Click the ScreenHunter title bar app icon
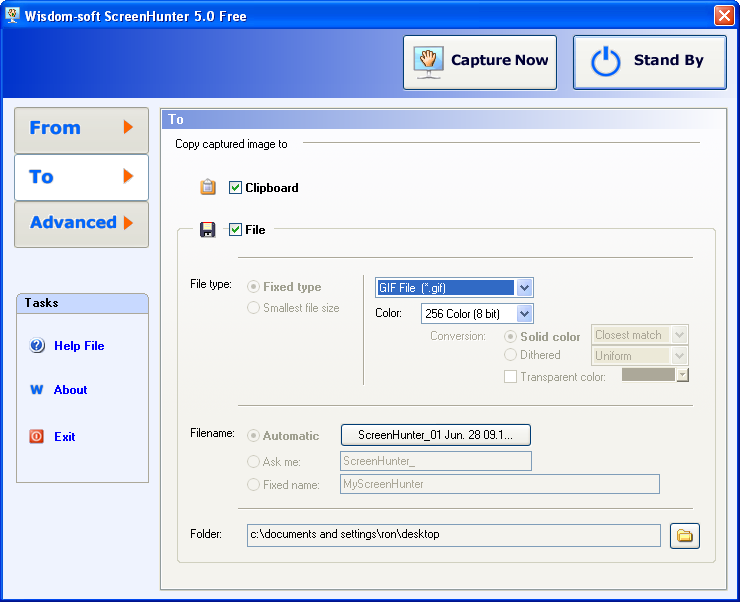 point(12,15)
